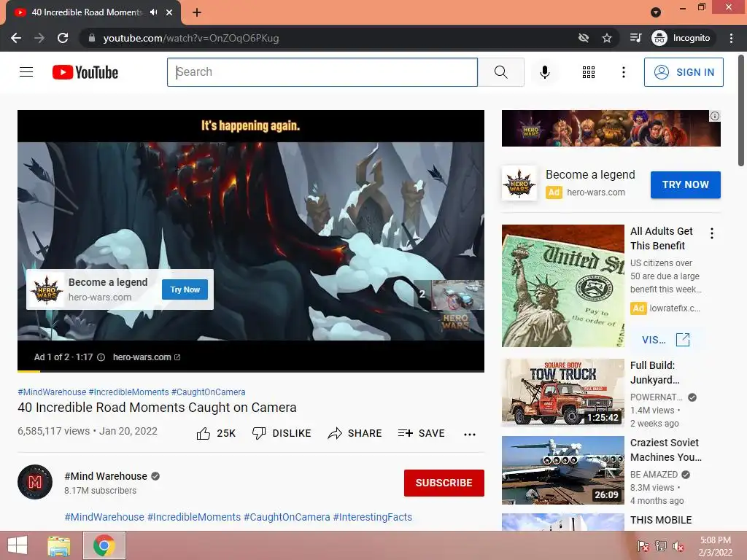This screenshot has width=747, height=560.
Task: Open the All Adults Get This Benefit thumbnail
Action: 562,286
